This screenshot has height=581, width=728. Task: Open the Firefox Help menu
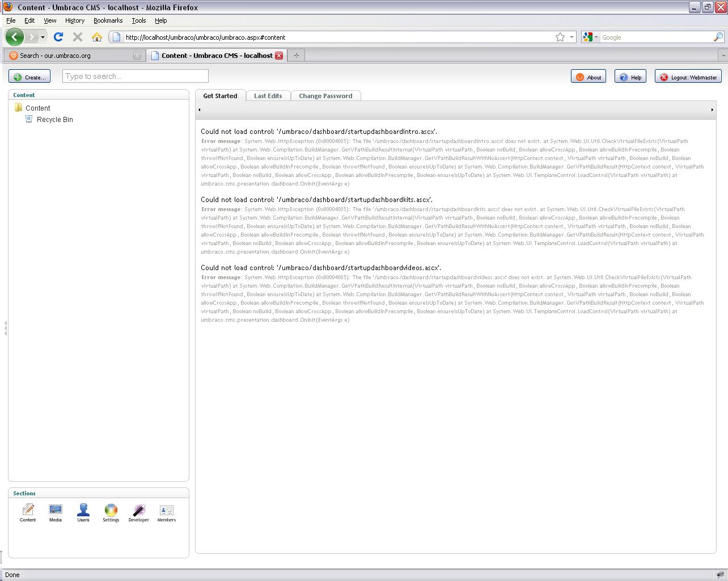[161, 20]
